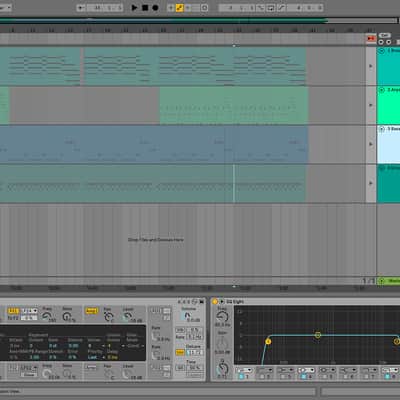This screenshot has width=400, height=400.
Task: Select the first MIDI clip on track 1
Action: click(40, 66)
